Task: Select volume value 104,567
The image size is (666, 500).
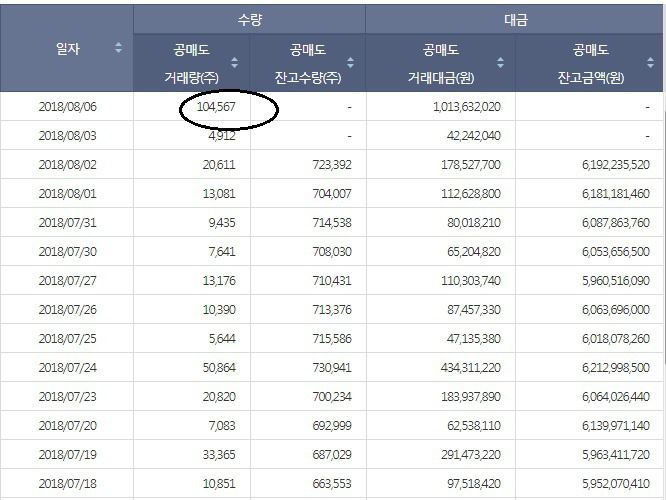Action: (x=216, y=107)
